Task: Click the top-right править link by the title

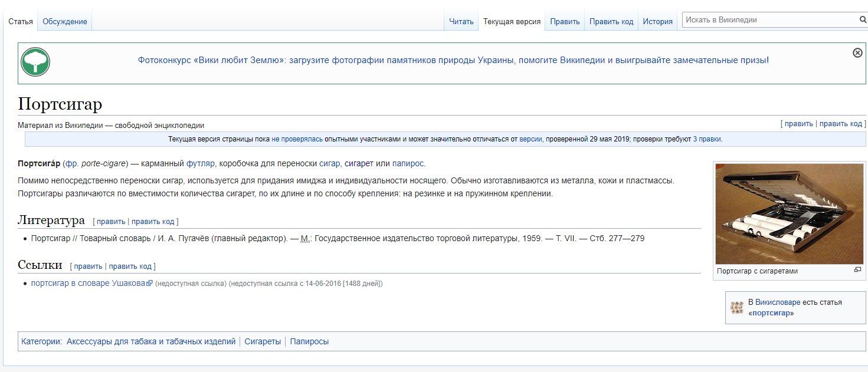Action: pos(798,124)
